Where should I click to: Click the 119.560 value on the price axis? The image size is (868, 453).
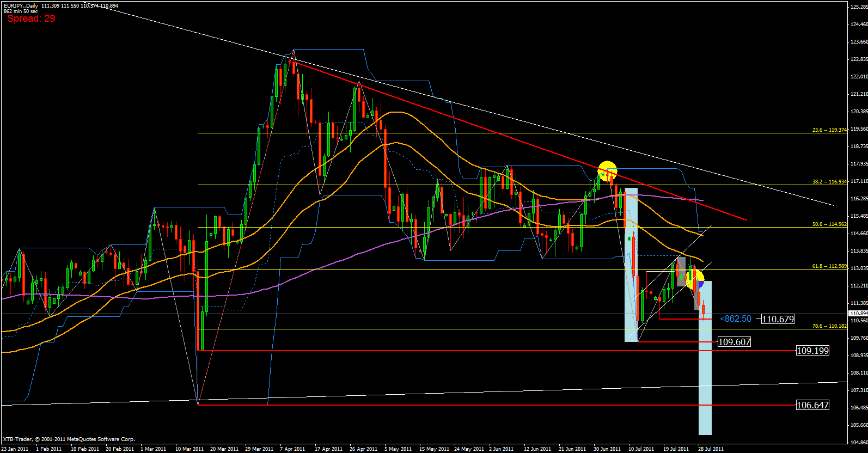tap(859, 129)
